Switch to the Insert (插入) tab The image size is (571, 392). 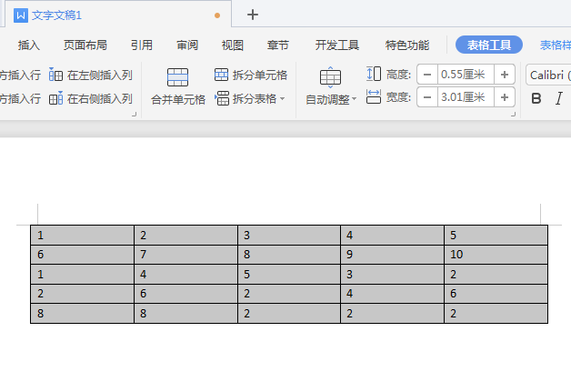[x=29, y=45]
